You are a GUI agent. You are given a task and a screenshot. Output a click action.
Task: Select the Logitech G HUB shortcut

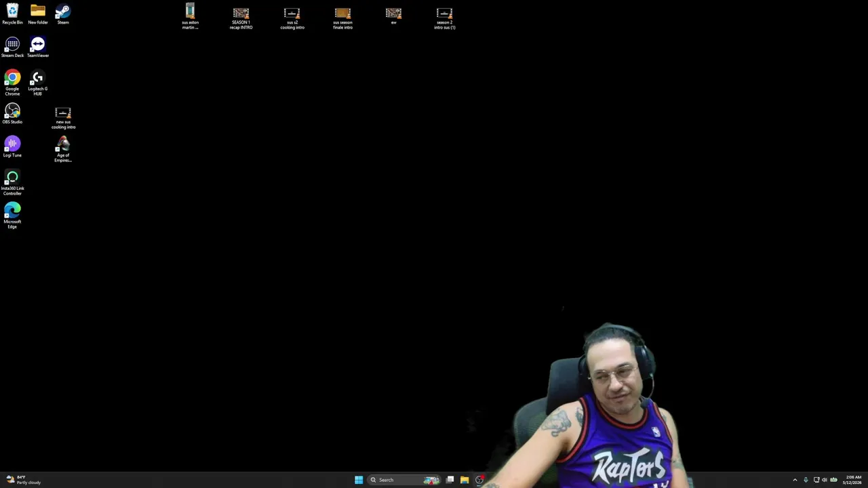(38, 83)
